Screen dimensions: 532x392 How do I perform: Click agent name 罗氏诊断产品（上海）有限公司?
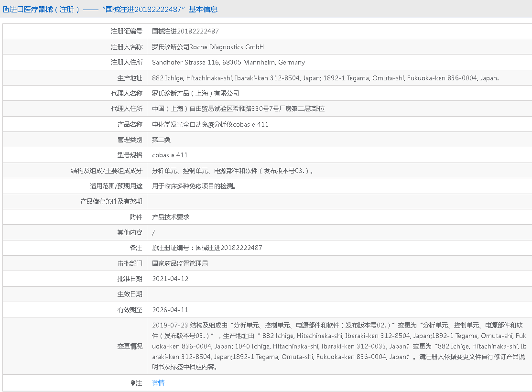[x=195, y=93]
